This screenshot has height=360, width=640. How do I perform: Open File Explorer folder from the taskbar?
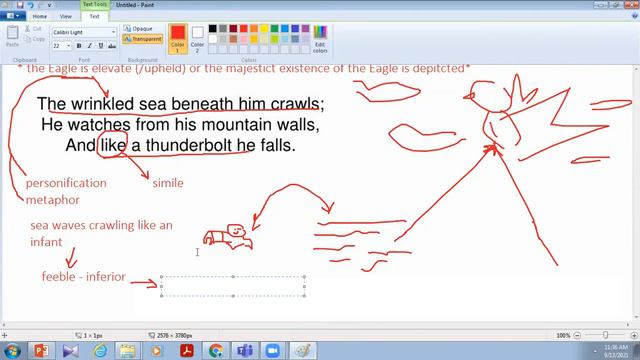click(x=128, y=351)
